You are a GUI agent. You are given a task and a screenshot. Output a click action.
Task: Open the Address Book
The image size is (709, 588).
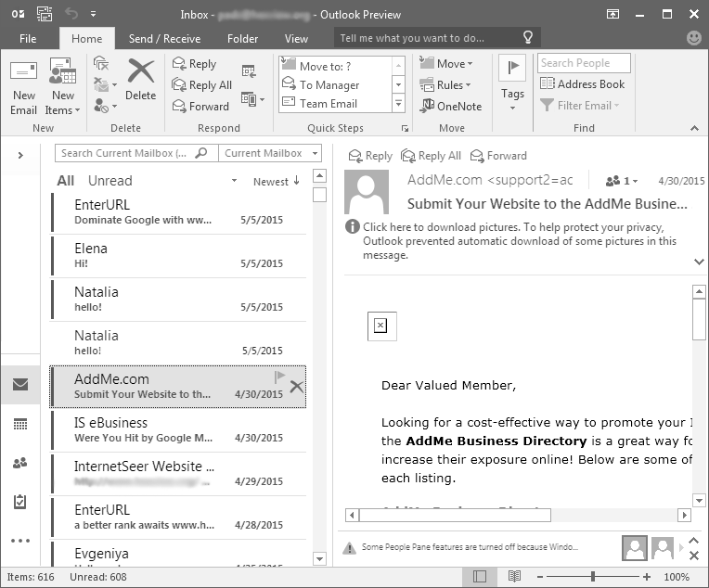click(582, 84)
